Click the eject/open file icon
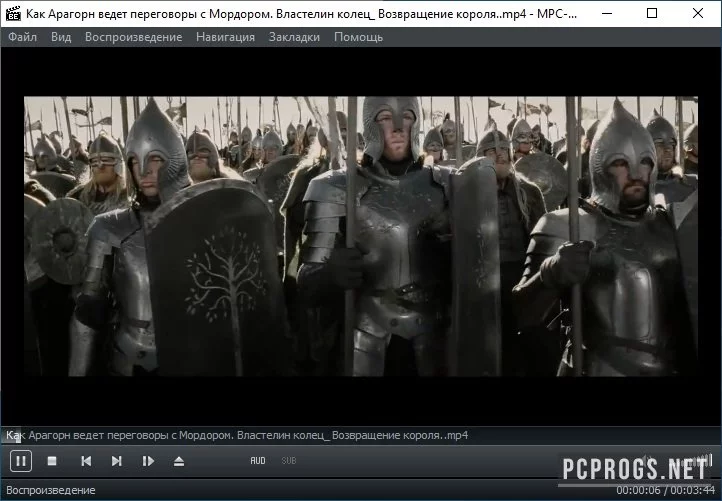The image size is (722, 501). [x=179, y=461]
